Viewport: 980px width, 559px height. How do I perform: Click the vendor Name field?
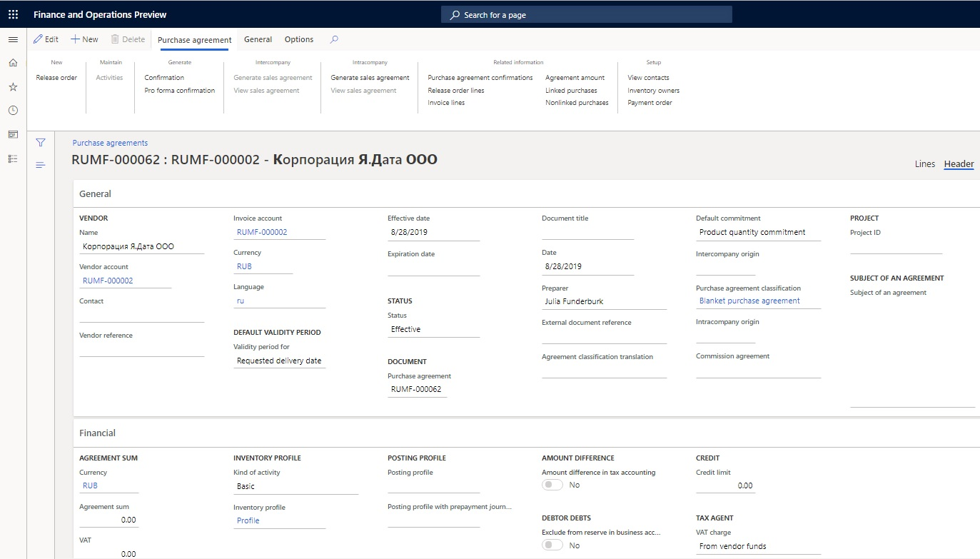point(141,246)
